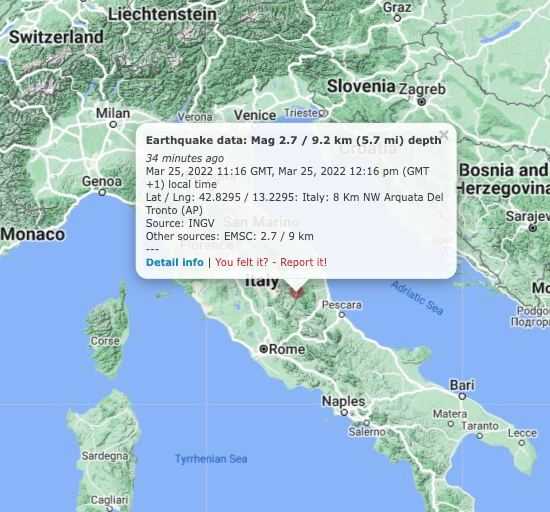
Task: Click the Sarajevo capital marker
Action: 532,228
